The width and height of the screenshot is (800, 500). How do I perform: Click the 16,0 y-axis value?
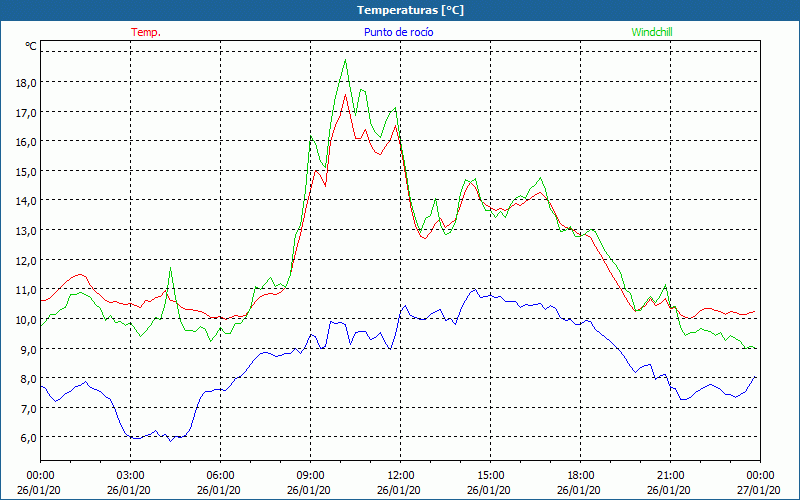26,142
